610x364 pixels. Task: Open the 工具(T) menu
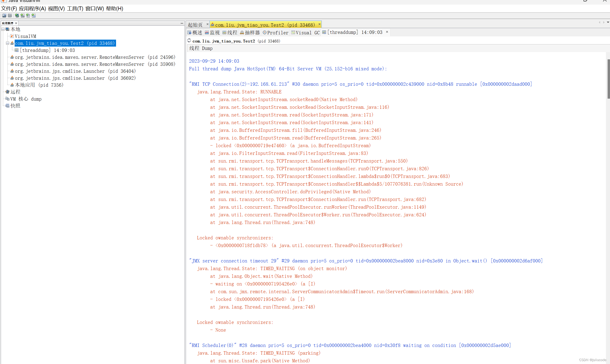pyautogui.click(x=75, y=9)
